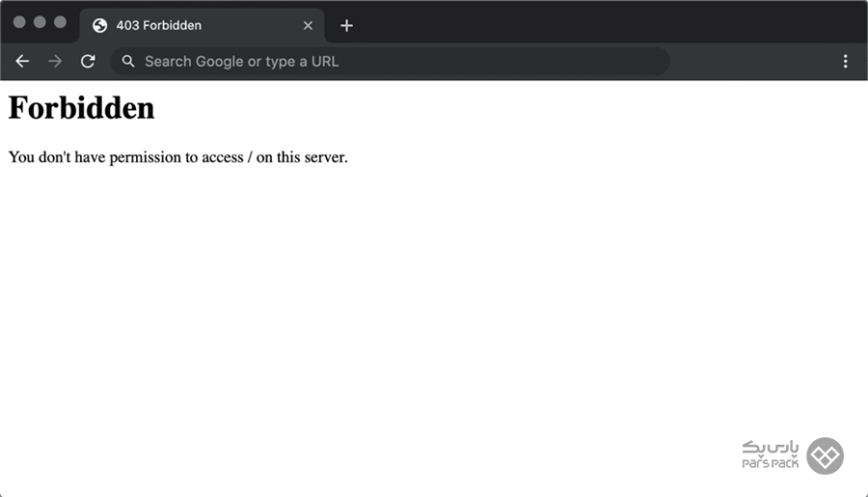Click the magnifier icon in address bar

click(x=128, y=62)
